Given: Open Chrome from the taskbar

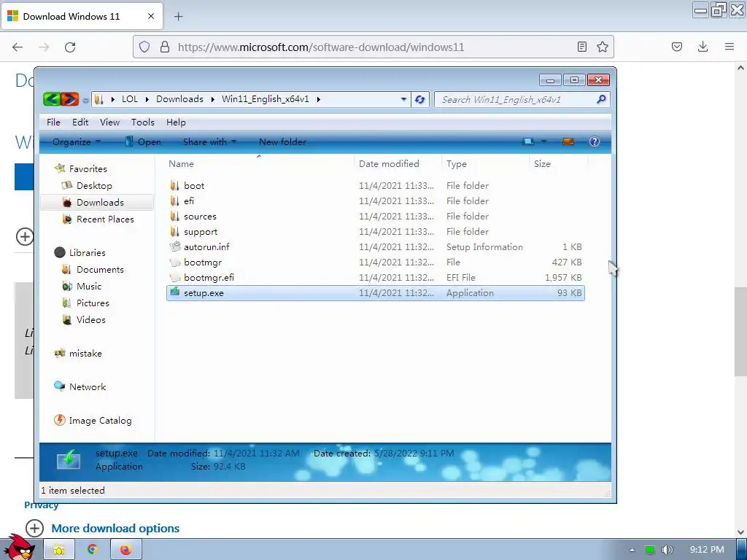Looking at the screenshot, I should [x=93, y=550].
